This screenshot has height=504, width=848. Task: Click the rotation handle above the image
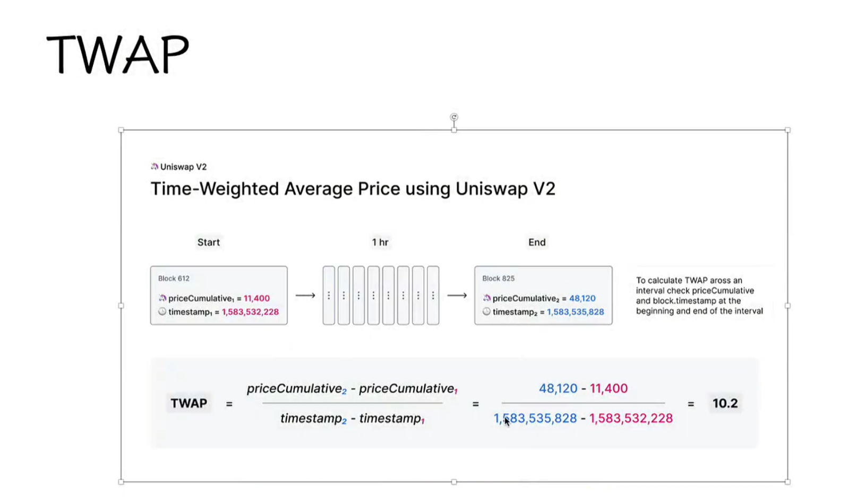coord(454,117)
